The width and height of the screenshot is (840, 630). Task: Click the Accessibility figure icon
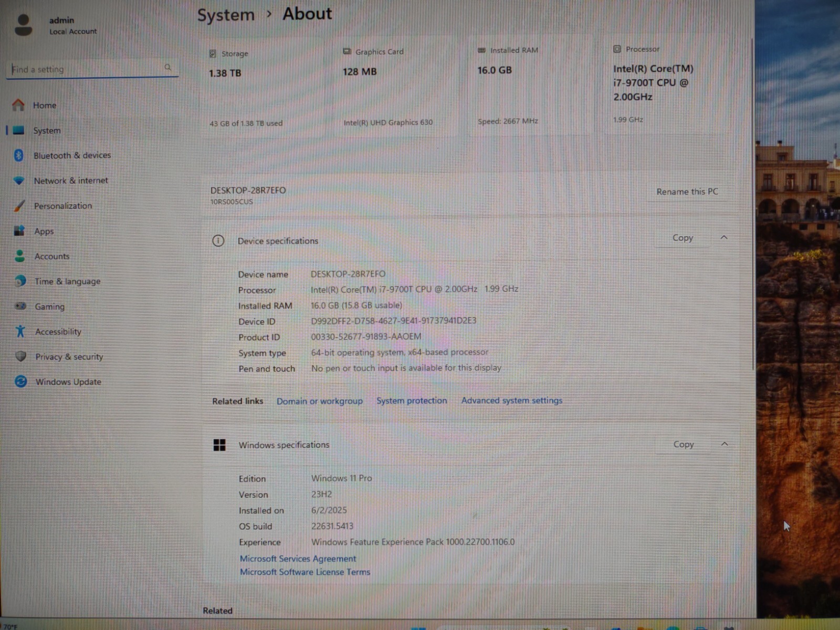click(20, 331)
